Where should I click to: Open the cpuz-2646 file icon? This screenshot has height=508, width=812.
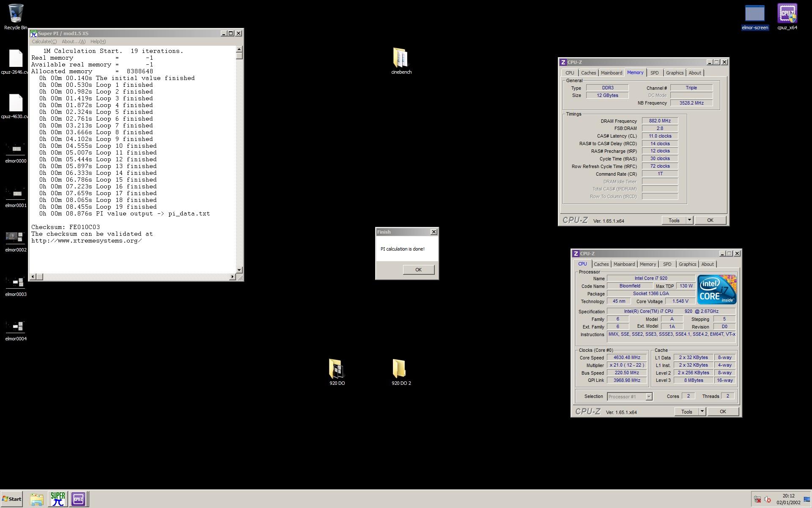tap(15, 62)
